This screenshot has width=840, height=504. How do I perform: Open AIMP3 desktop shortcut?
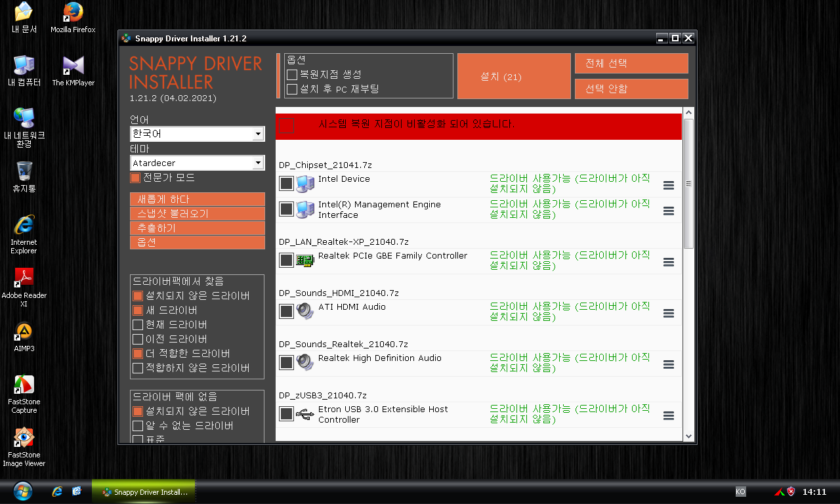click(x=24, y=337)
